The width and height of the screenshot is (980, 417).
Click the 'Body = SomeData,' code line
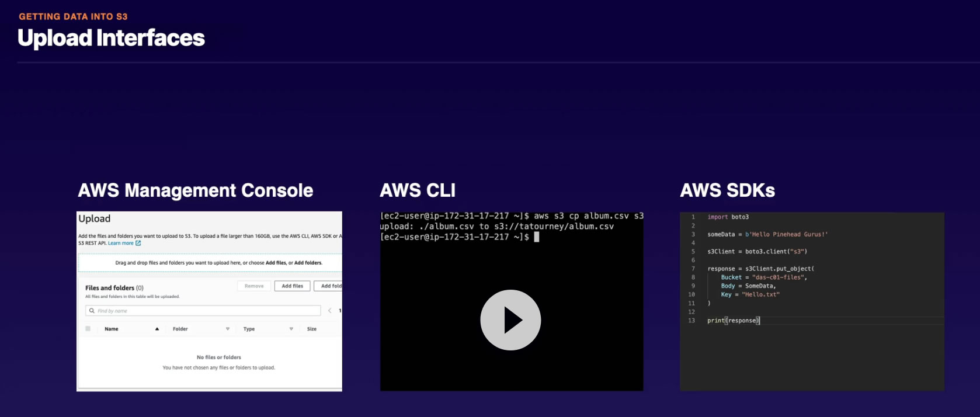[748, 286]
